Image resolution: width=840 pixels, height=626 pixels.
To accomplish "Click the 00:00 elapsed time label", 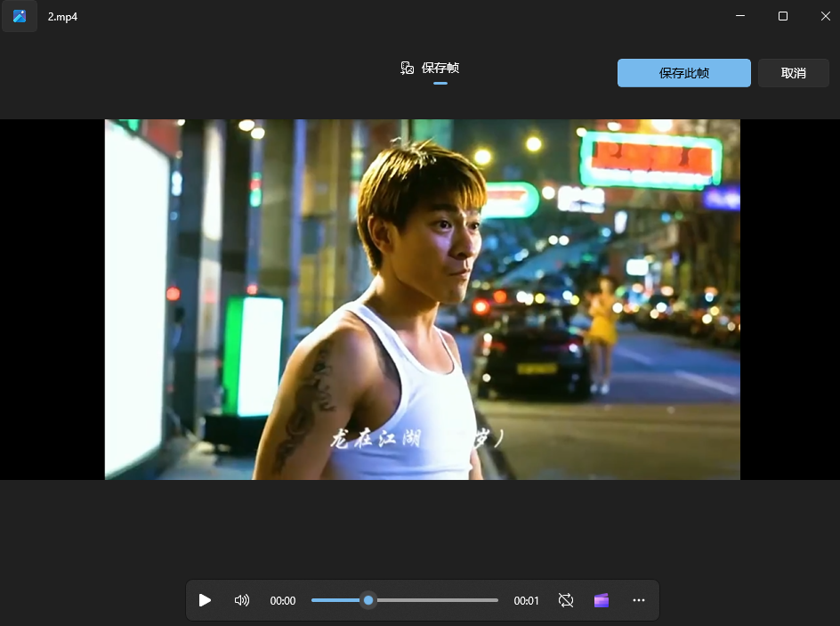I will pos(283,601).
